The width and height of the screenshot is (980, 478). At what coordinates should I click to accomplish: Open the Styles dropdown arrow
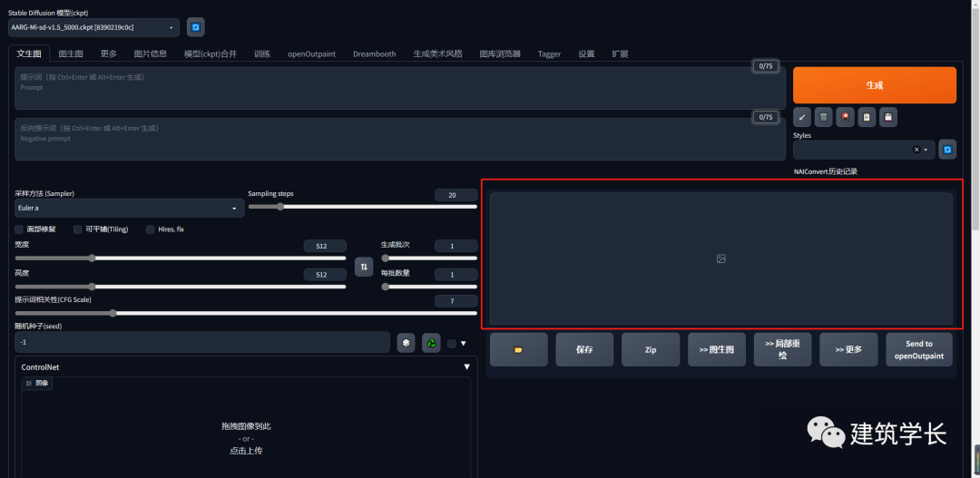point(926,150)
